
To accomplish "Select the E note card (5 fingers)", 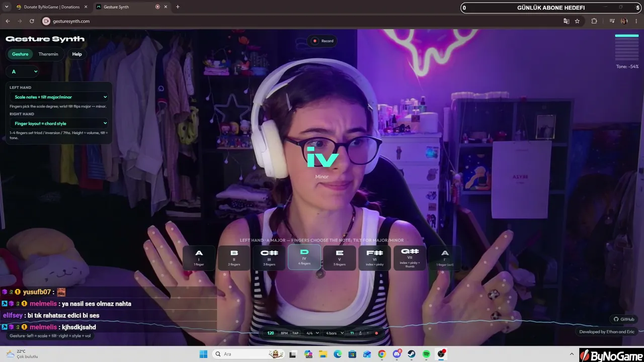I will coord(340,257).
